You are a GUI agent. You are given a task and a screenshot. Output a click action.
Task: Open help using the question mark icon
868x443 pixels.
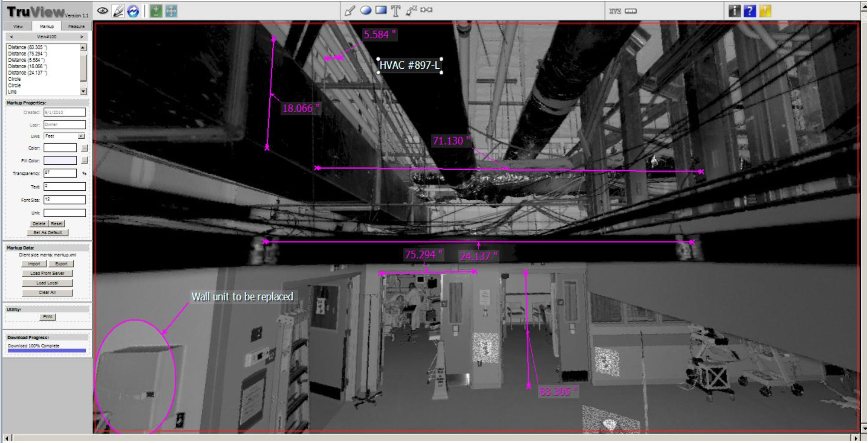750,12
